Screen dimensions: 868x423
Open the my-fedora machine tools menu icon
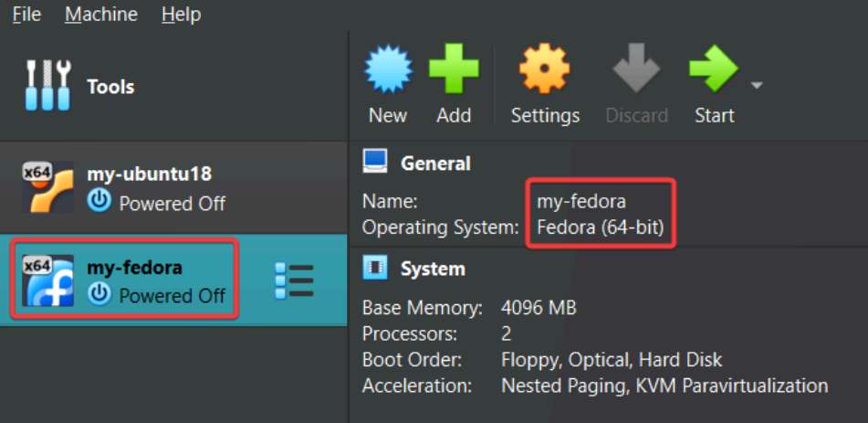(294, 280)
